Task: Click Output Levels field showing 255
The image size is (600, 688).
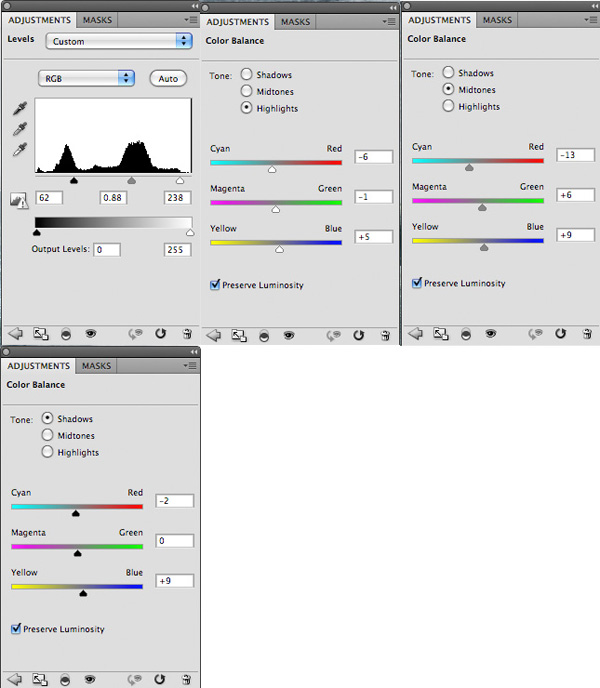Action: click(177, 250)
